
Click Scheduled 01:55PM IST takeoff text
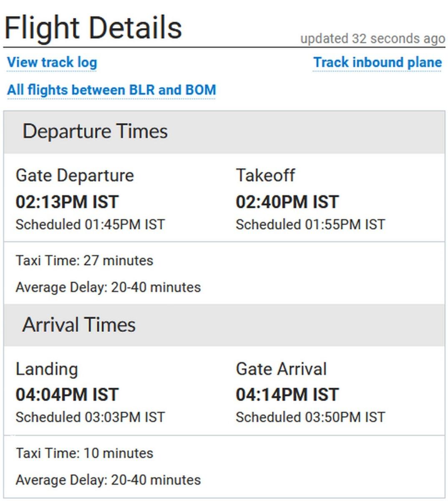tap(310, 225)
